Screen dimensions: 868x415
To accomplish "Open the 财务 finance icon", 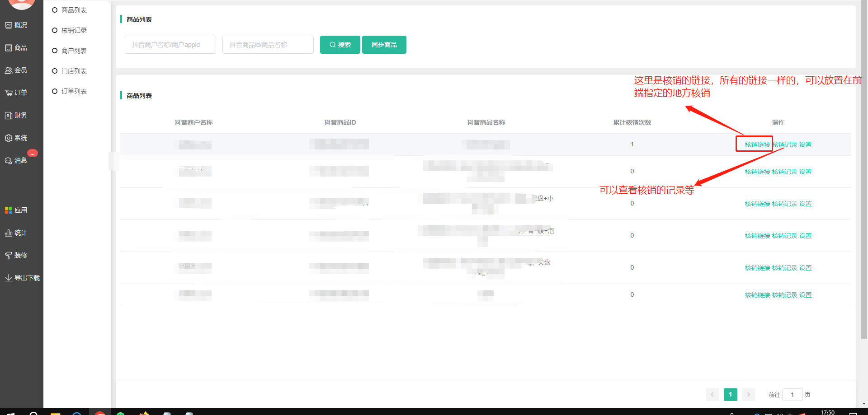I will [9, 116].
